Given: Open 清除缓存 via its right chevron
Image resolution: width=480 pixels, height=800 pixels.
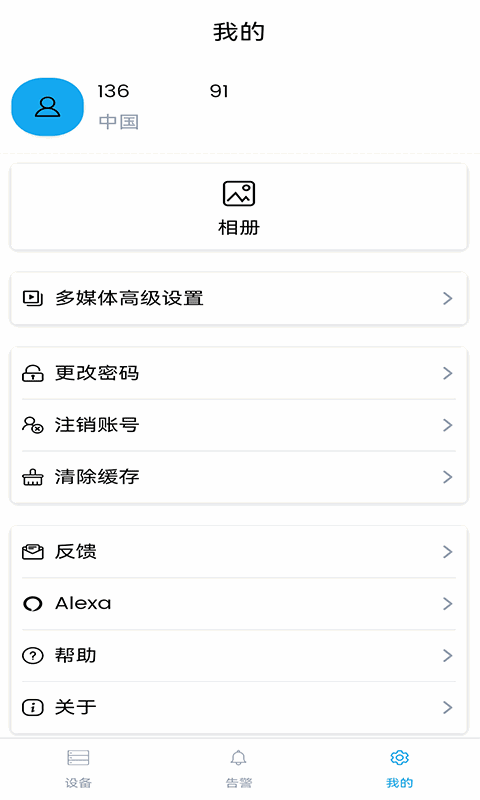Looking at the screenshot, I should pyautogui.click(x=447, y=477).
